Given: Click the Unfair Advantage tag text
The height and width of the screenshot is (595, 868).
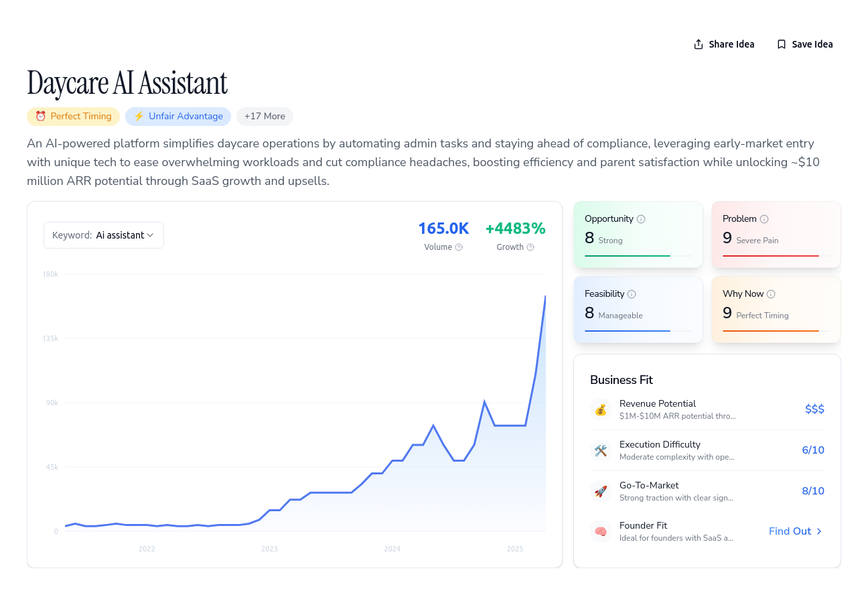Looking at the screenshot, I should pos(186,116).
